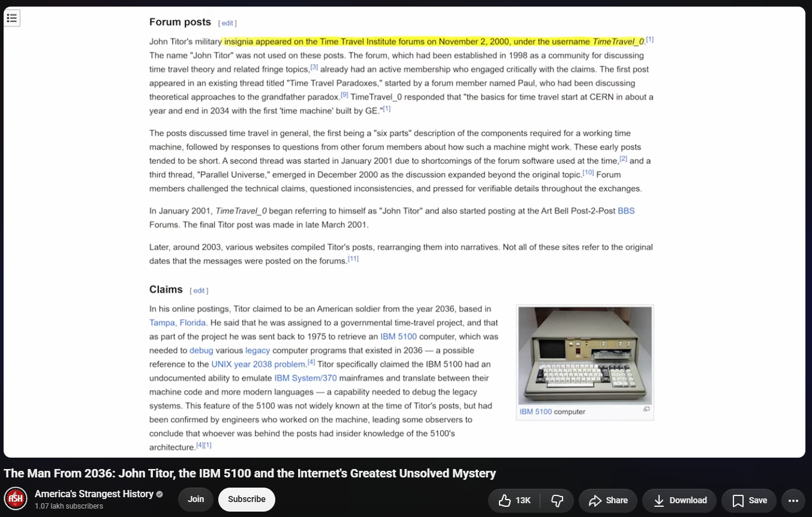Click reference [1] following [4] after architecture
Image resolution: width=812 pixels, height=517 pixels.
tap(207, 446)
